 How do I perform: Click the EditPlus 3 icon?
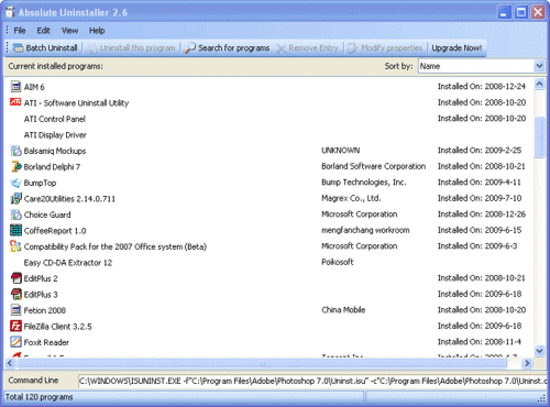[x=15, y=294]
